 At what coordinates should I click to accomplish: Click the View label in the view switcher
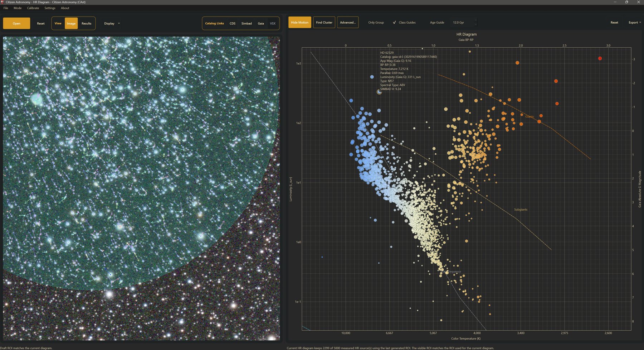click(58, 24)
